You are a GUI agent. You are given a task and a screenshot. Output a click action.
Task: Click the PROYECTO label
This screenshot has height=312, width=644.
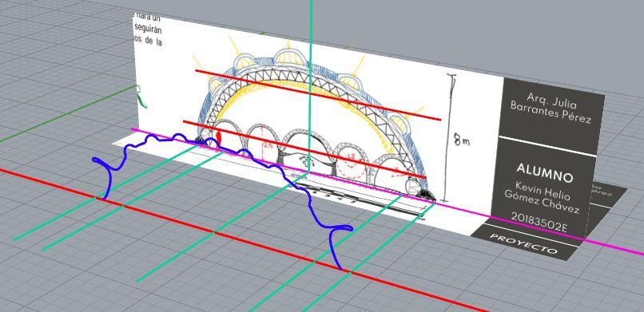(x=524, y=244)
